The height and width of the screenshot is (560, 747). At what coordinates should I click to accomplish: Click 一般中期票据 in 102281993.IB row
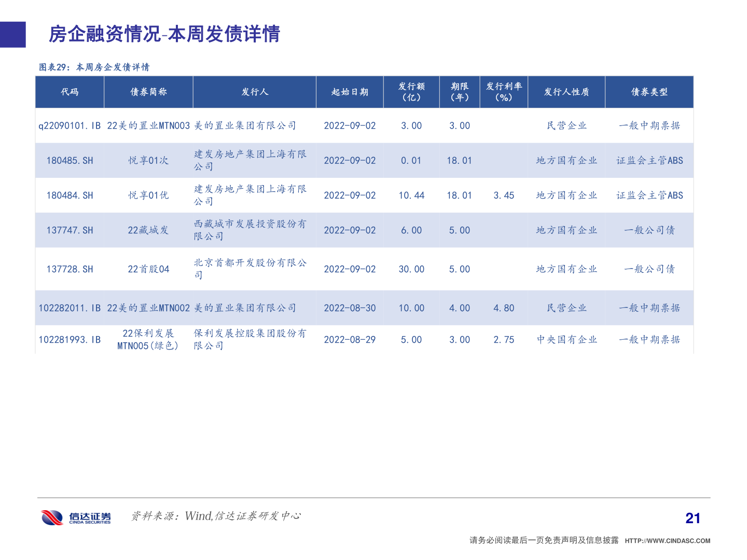click(x=649, y=340)
